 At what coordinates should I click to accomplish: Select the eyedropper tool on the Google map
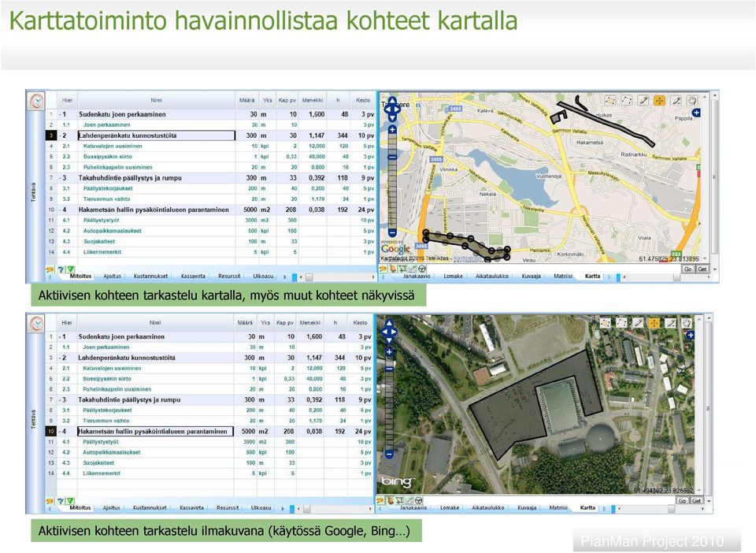pos(676,100)
